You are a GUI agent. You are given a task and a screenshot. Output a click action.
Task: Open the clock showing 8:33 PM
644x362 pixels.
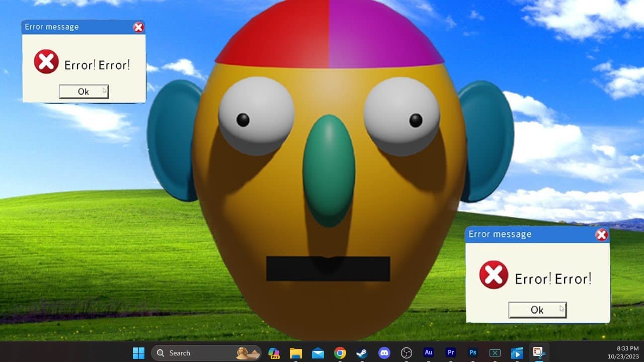click(x=627, y=348)
